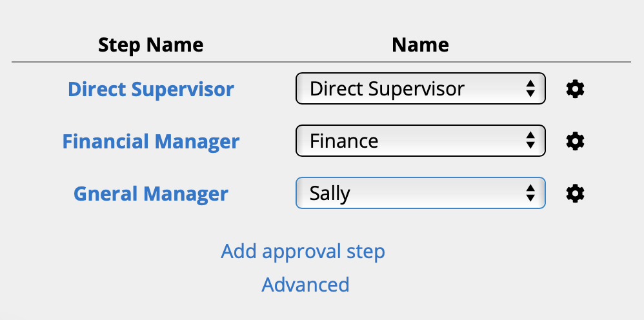The width and height of the screenshot is (644, 320).
Task: Click the gear icon beside Finance dropdown
Action: pyautogui.click(x=575, y=141)
